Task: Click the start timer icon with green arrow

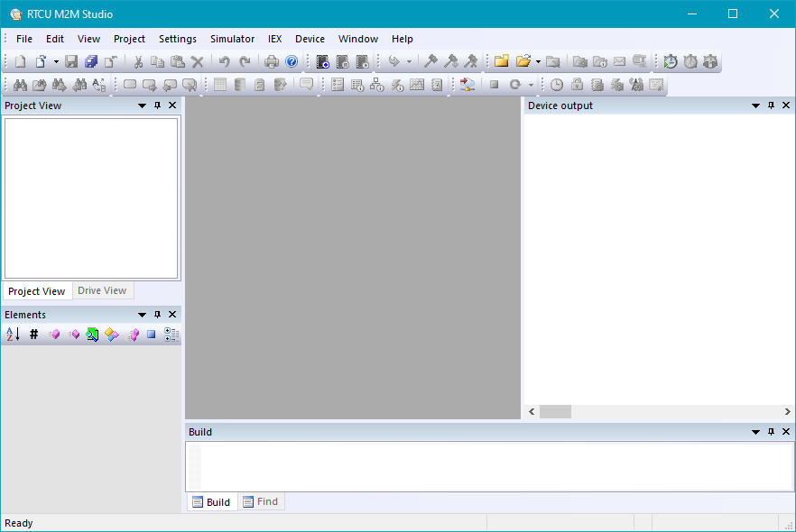Action: pos(671,62)
